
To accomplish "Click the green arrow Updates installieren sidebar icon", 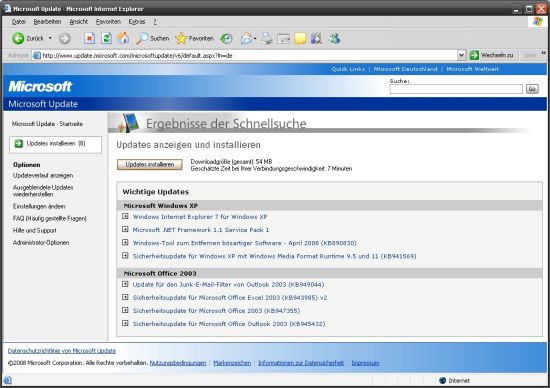I will pos(19,143).
